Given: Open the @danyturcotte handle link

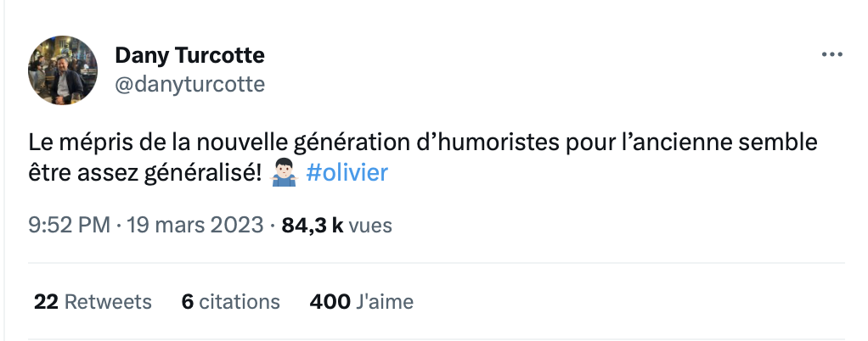Looking at the screenshot, I should [189, 84].
